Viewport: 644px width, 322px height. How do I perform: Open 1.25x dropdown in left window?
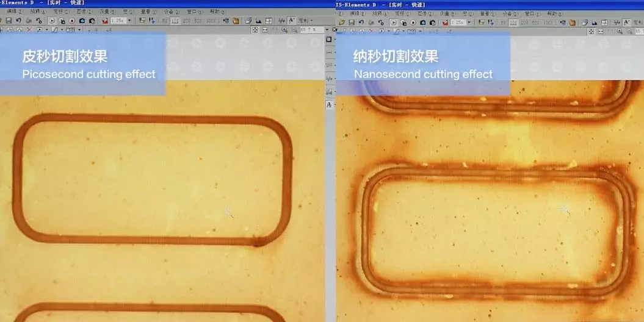tap(129, 20)
